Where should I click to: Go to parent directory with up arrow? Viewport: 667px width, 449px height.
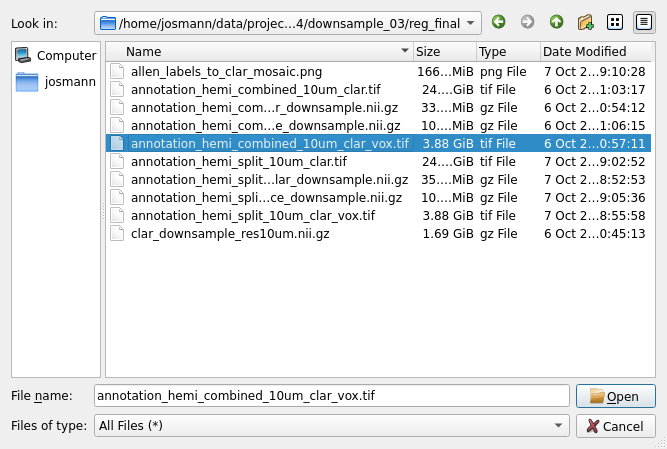point(556,22)
